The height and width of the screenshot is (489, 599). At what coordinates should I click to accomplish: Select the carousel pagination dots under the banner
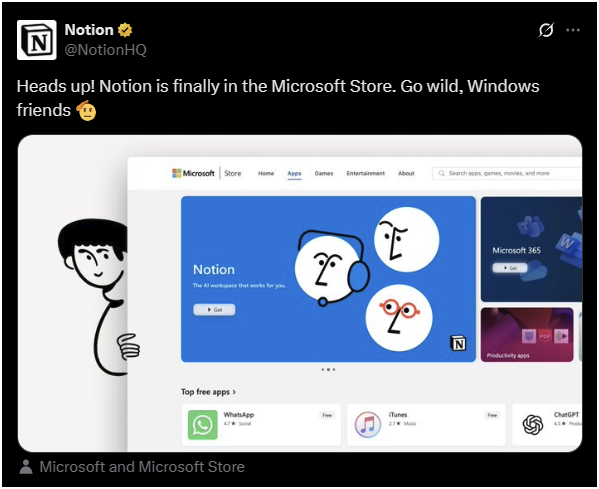(328, 369)
